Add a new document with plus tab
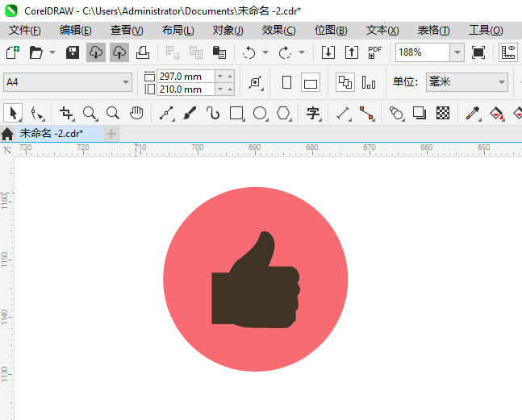The height and width of the screenshot is (420, 522). (111, 134)
